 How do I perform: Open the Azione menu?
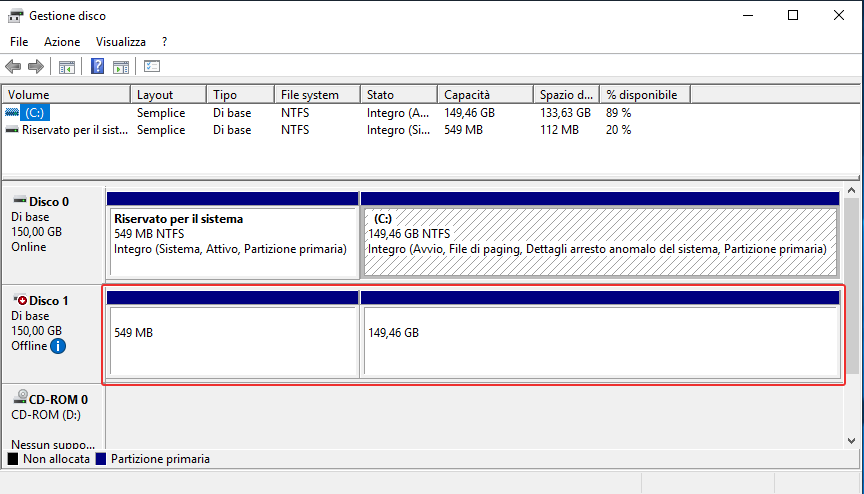point(62,42)
